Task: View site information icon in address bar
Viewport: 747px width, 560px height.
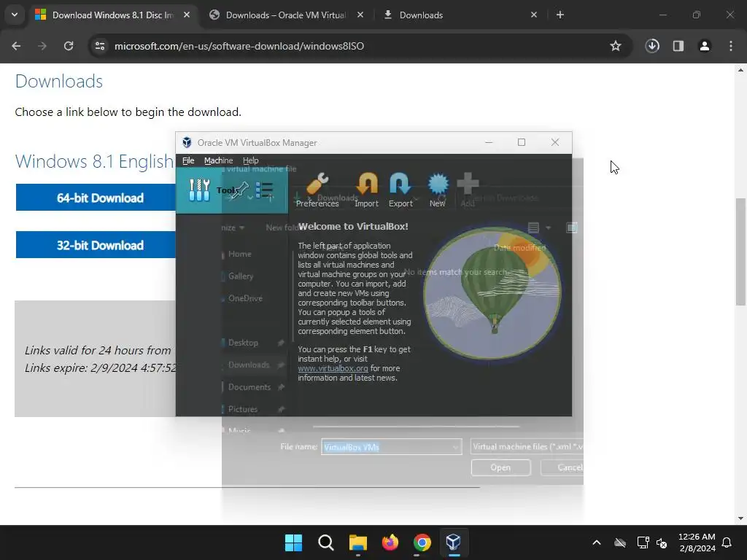Action: click(x=100, y=46)
